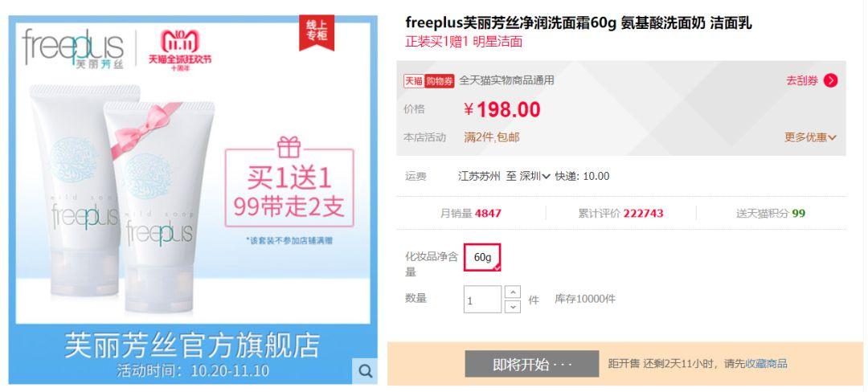
Task: Open the 深圳 destination city dropdown
Action: [534, 177]
